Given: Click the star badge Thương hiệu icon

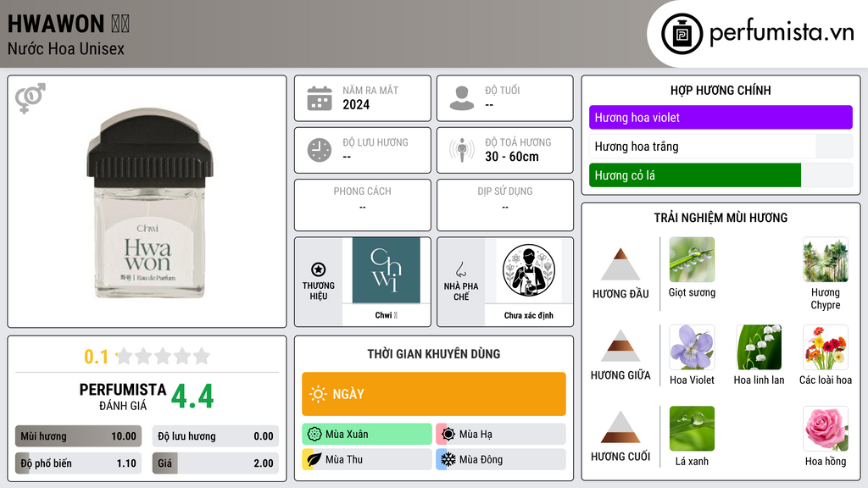Looking at the screenshot, I should coord(319,269).
